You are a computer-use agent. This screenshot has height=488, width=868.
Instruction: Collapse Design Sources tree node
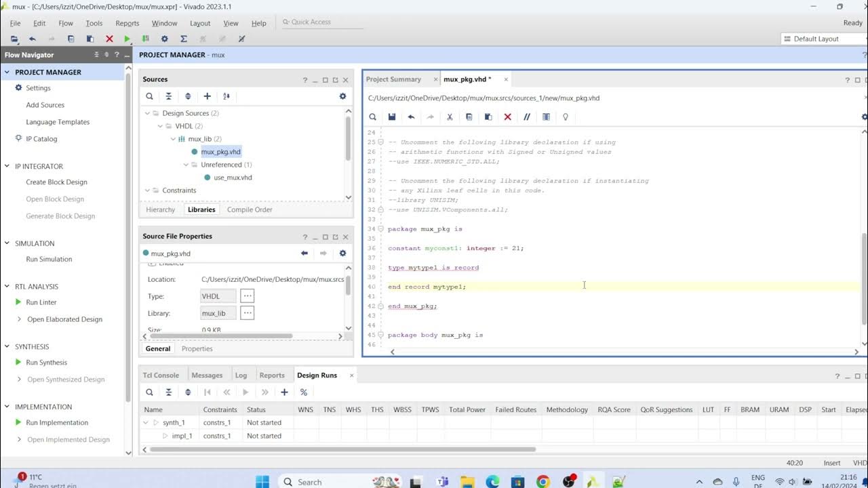[147, 113]
